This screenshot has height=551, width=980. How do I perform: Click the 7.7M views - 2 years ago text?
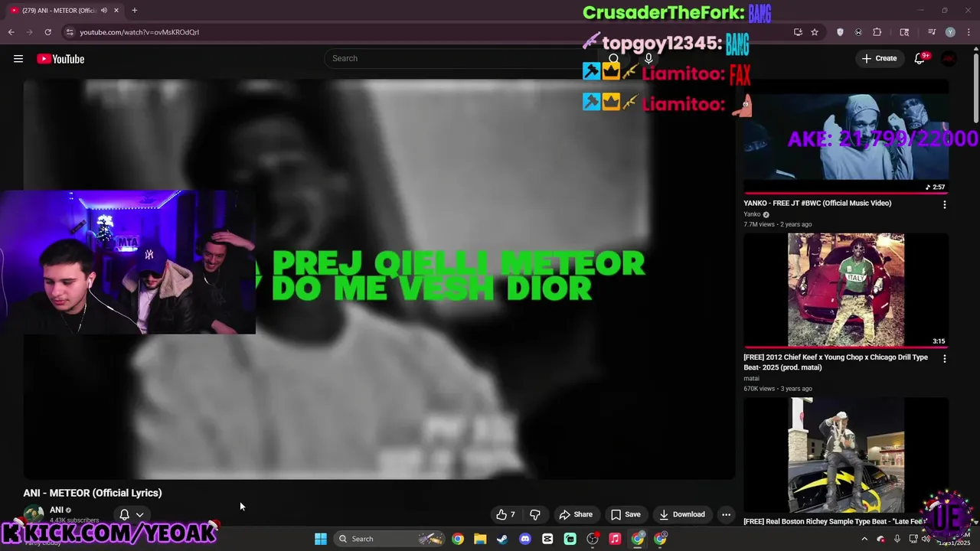pyautogui.click(x=778, y=224)
